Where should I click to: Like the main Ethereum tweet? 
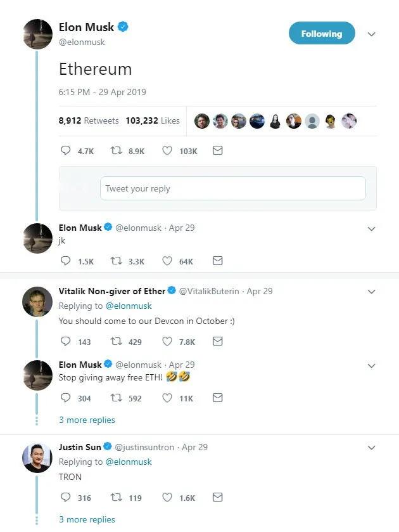(x=167, y=151)
